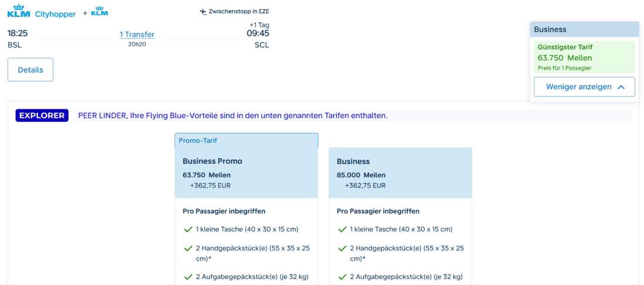Viewport: 644px width, 285px height.
Task: Click checkmark beside small bag in Business fare
Action: 342,229
